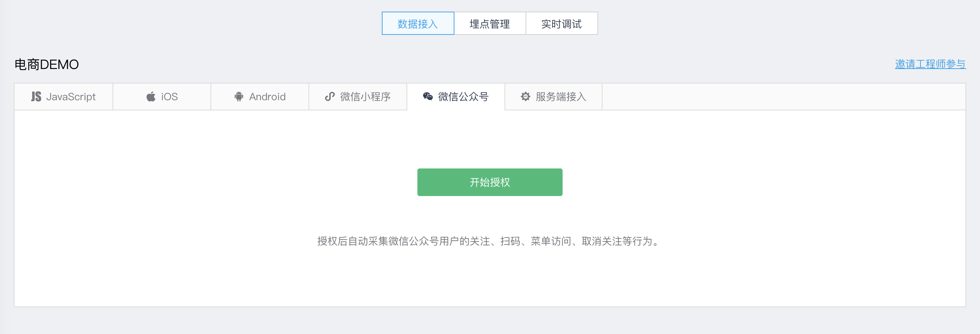
Task: Click the API gear icon on 服务端接入 tab
Action: (525, 97)
